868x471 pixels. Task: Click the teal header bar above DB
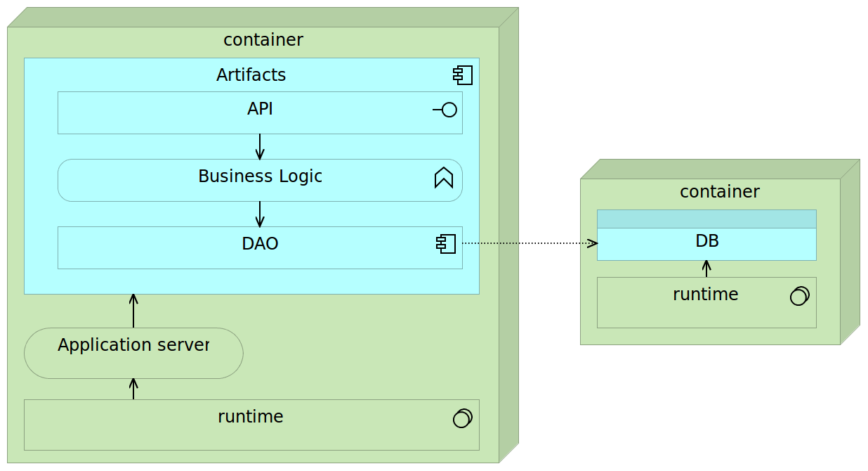pos(706,217)
